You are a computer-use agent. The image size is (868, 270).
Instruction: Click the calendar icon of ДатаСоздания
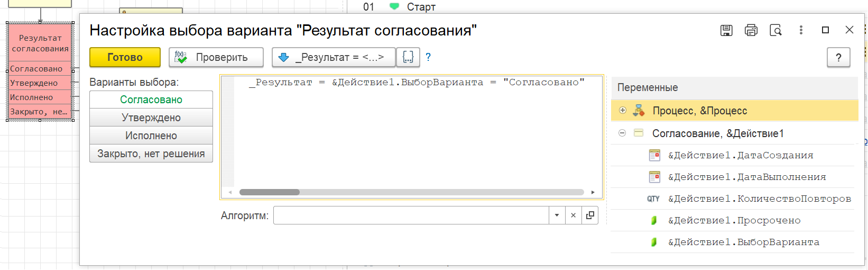point(654,155)
